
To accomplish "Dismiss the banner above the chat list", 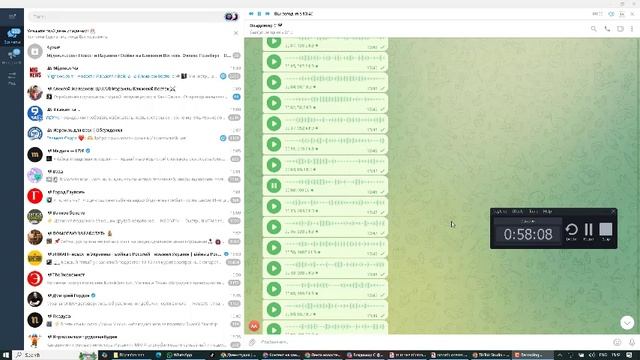I will [236, 33].
